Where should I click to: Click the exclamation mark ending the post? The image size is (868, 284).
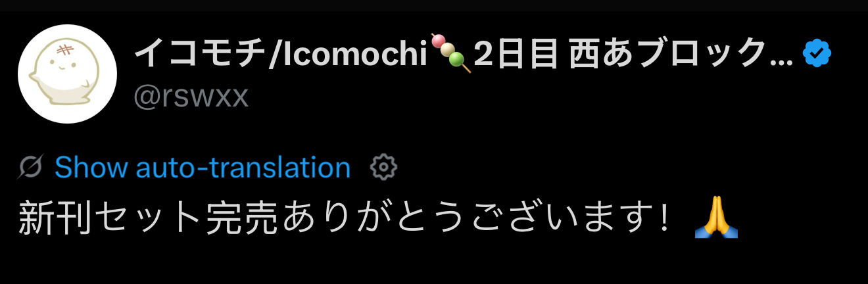(663, 218)
